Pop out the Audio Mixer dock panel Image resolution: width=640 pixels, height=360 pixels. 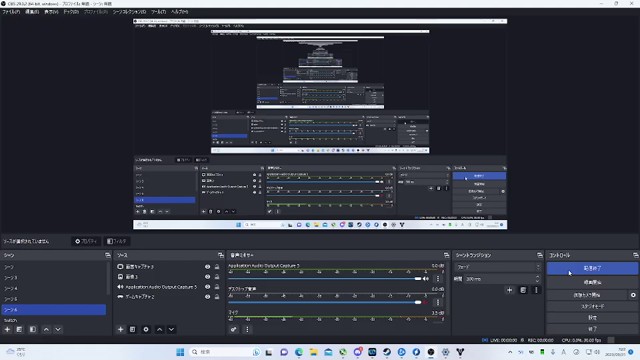point(446,255)
